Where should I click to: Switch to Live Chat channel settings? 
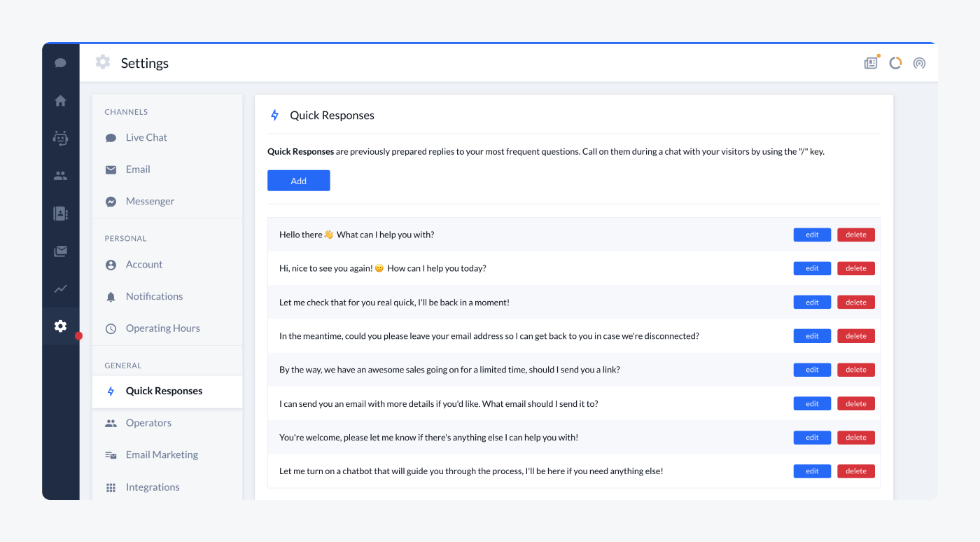tap(146, 137)
